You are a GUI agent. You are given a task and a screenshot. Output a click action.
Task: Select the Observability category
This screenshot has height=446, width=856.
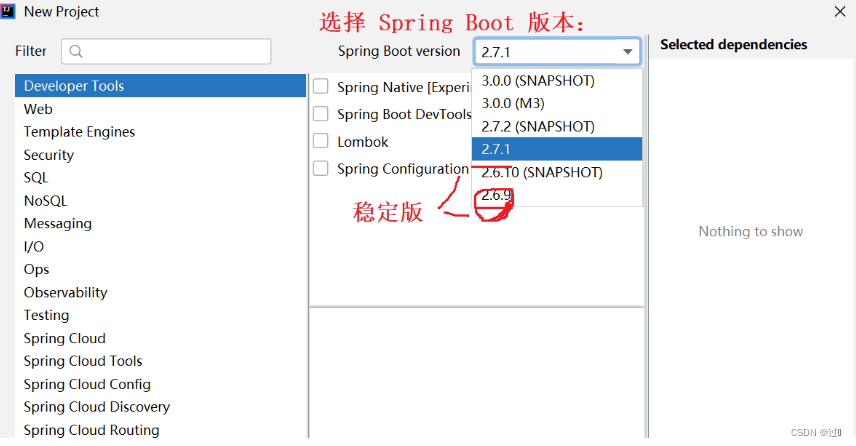tap(160, 292)
